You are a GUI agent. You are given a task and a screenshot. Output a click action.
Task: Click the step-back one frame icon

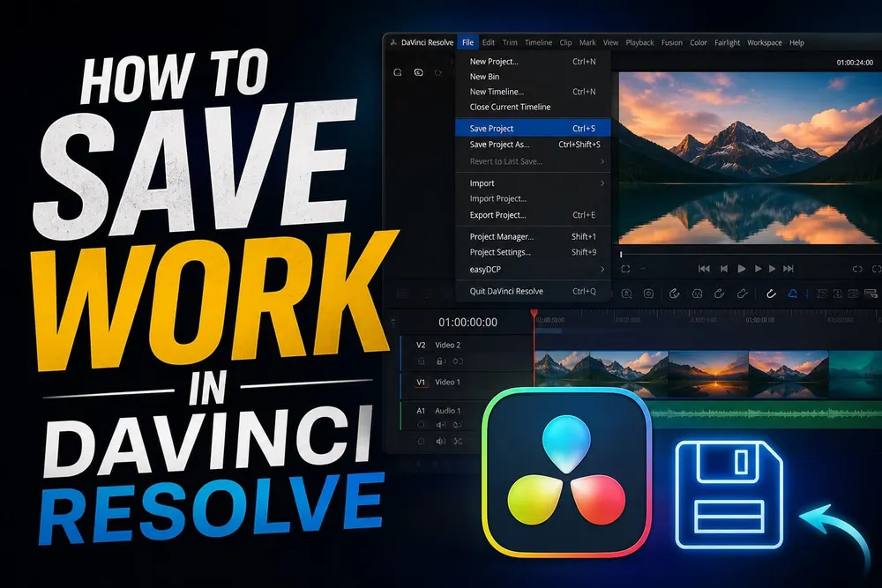point(724,269)
